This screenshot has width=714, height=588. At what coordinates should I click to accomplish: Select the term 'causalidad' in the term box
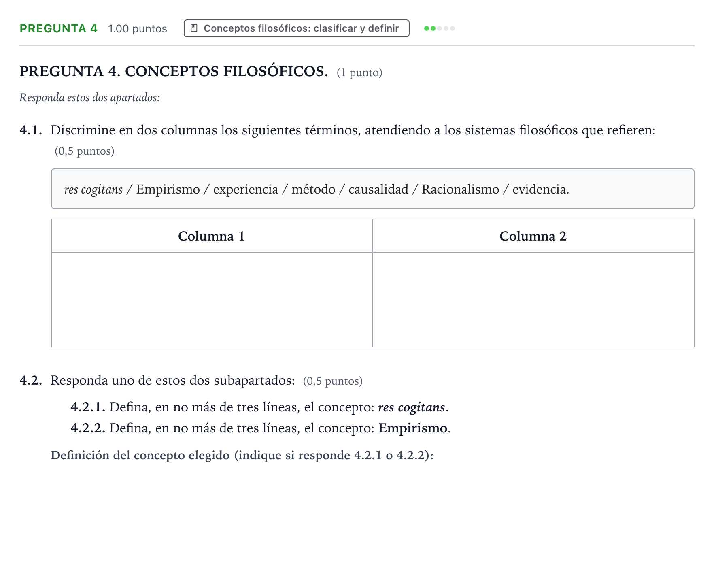coord(378,189)
